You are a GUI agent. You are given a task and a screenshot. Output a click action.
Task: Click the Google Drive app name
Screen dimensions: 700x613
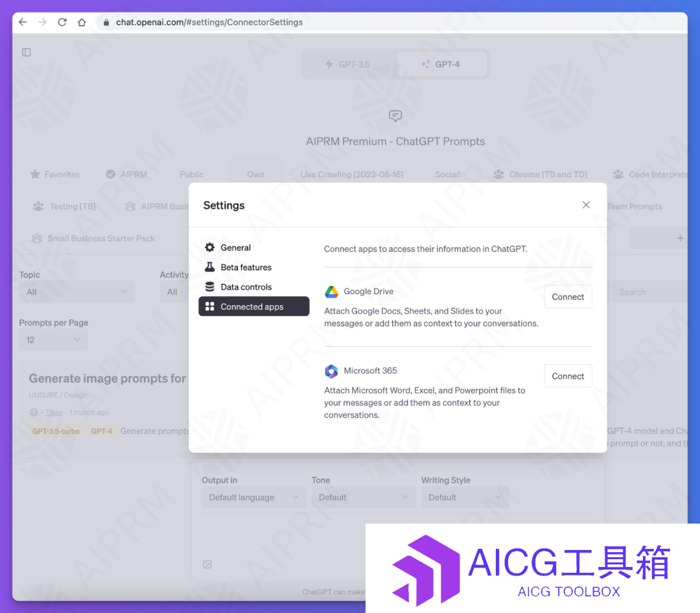click(369, 292)
